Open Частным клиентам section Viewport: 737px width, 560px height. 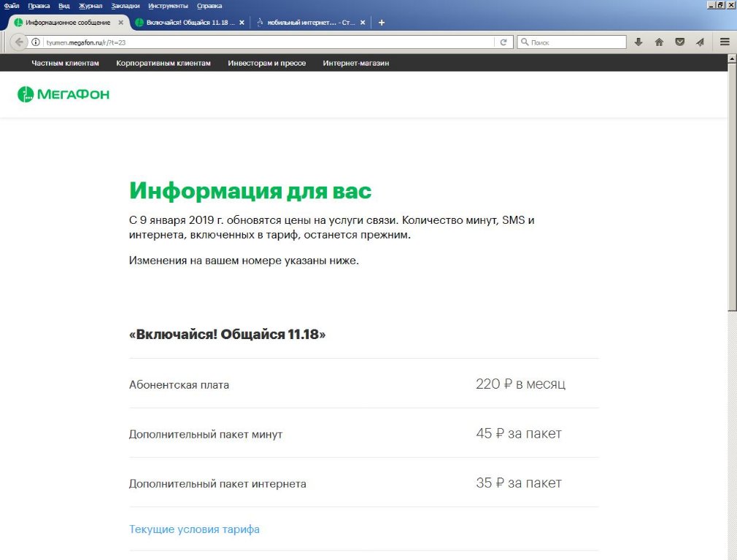(x=66, y=63)
